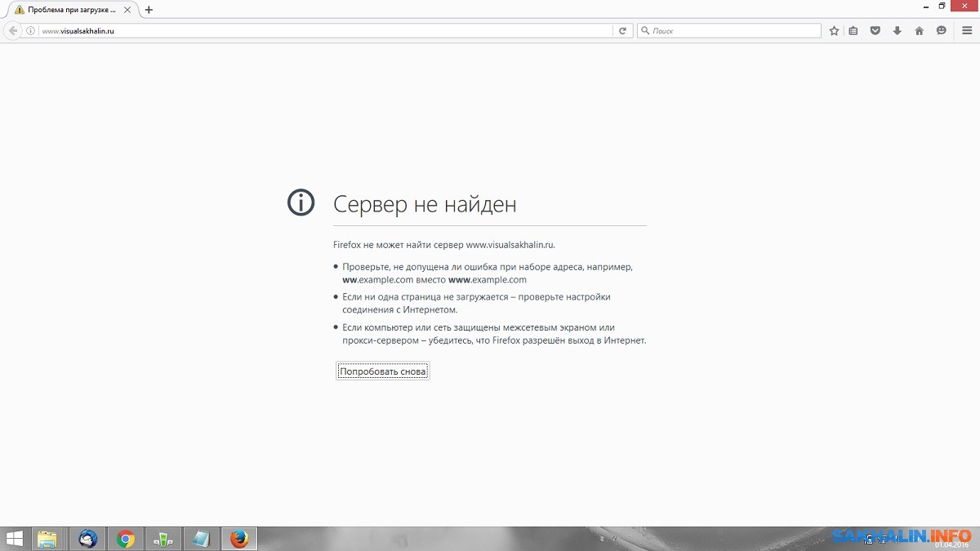Reload the page with the refresh icon
The image size is (980, 551).
(x=622, y=31)
